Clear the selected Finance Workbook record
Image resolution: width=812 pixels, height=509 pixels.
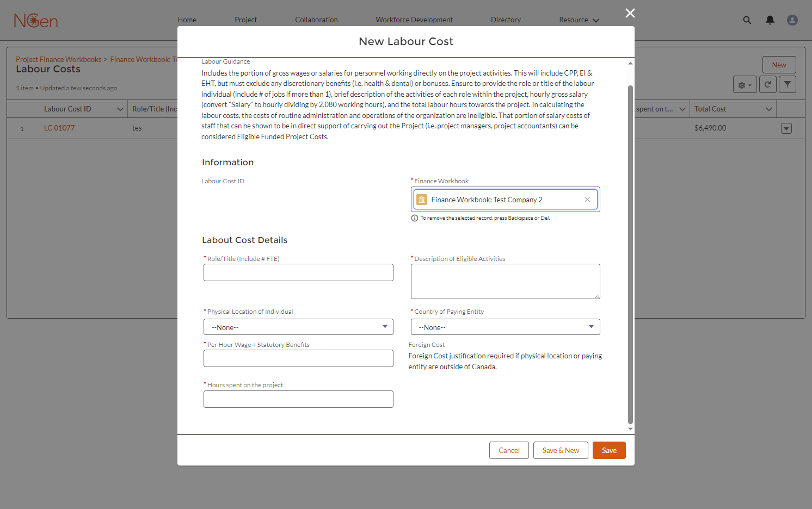587,200
